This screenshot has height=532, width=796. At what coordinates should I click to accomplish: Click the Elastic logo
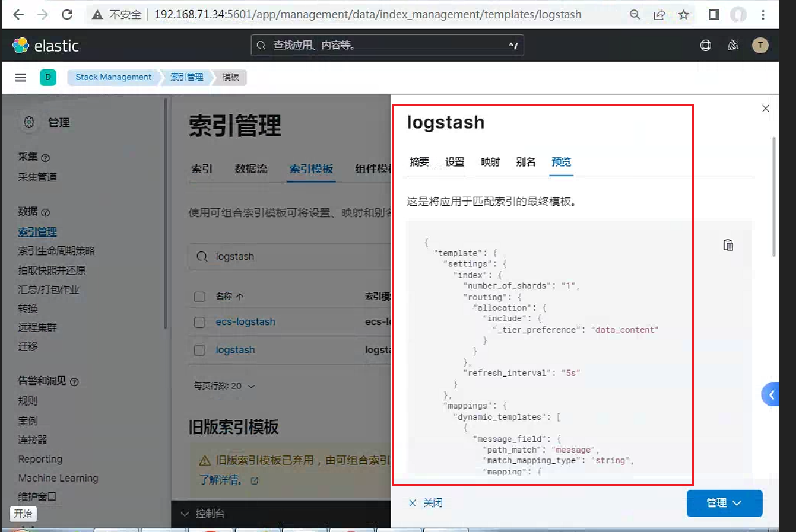pyautogui.click(x=45, y=46)
